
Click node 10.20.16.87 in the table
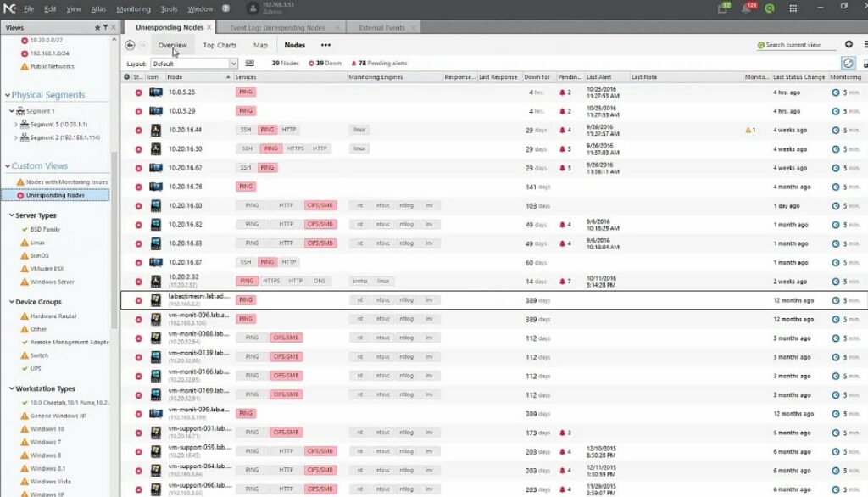[185, 263]
